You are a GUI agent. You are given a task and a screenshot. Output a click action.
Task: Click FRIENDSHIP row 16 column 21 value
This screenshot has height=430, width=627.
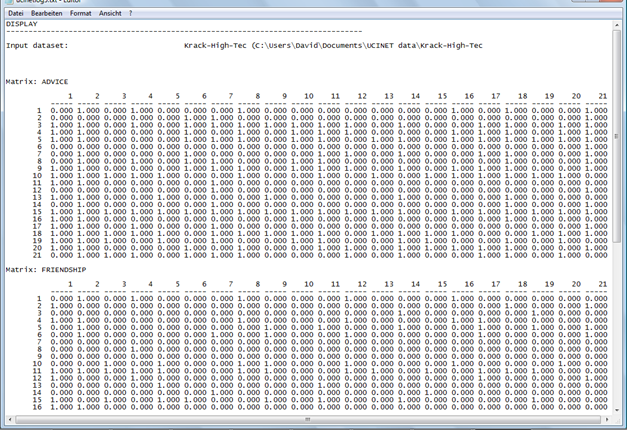(x=596, y=407)
